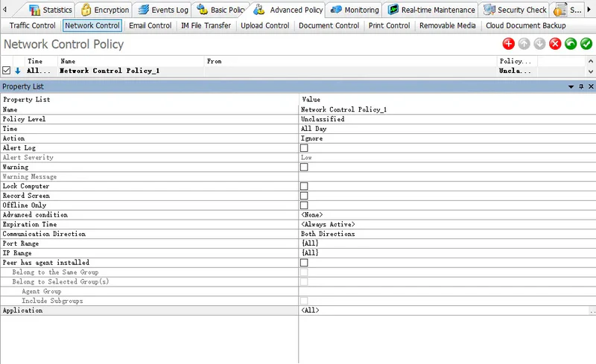Click the grayed move policy down icon
The height and width of the screenshot is (364, 596).
[x=539, y=45]
